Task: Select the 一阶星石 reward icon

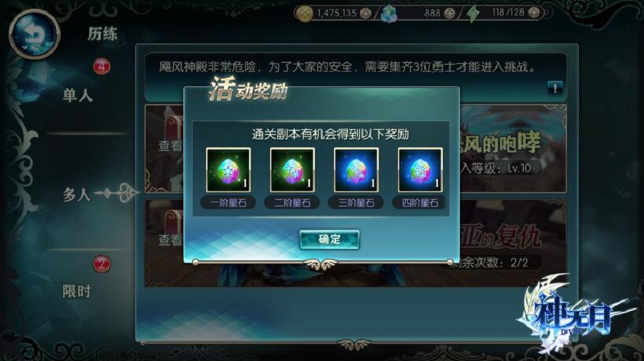Action: coord(228,170)
